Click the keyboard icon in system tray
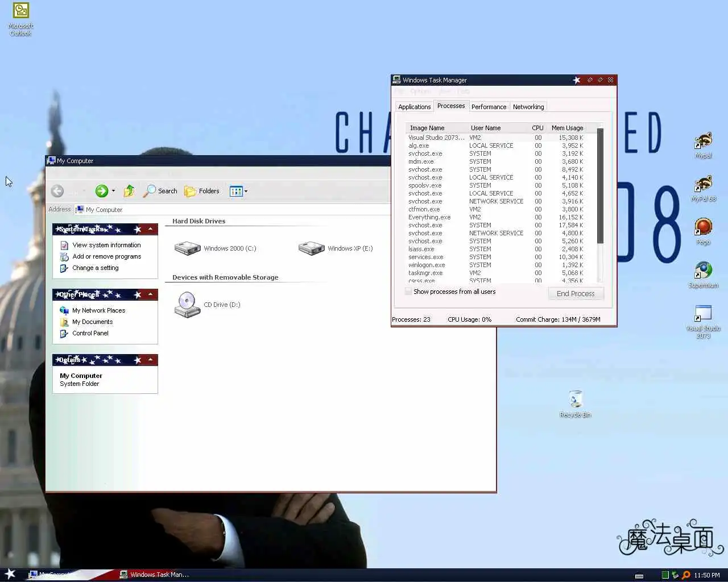The height and width of the screenshot is (582, 728). tap(639, 576)
